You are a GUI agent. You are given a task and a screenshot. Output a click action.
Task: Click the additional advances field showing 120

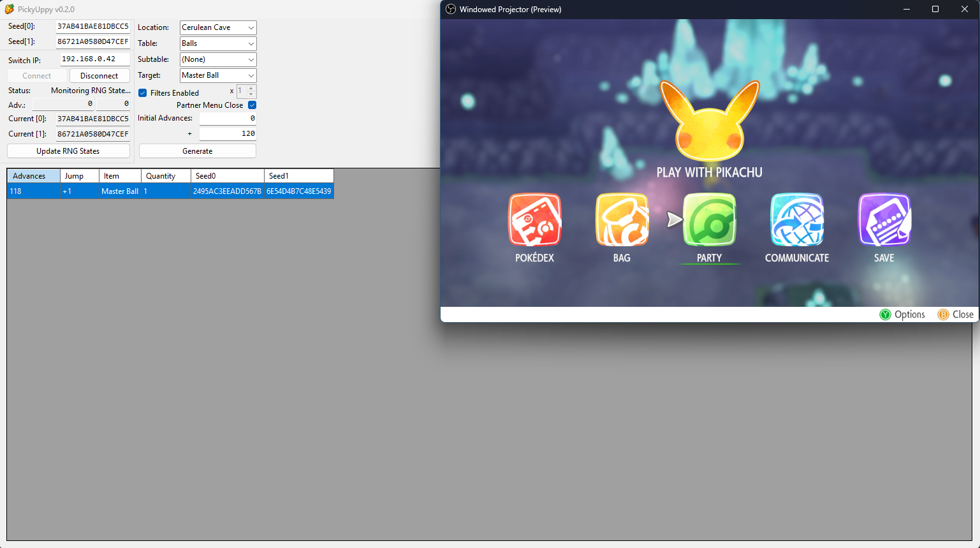click(x=228, y=134)
